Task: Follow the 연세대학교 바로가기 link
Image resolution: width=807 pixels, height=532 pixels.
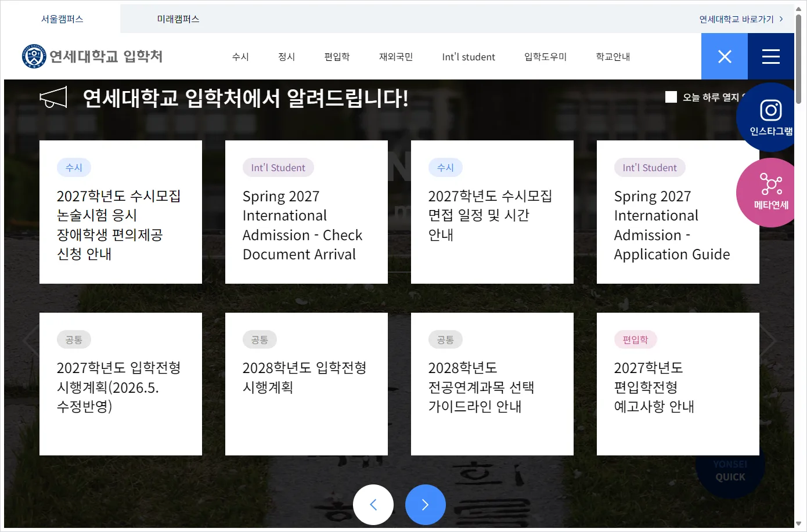Action: [x=741, y=19]
